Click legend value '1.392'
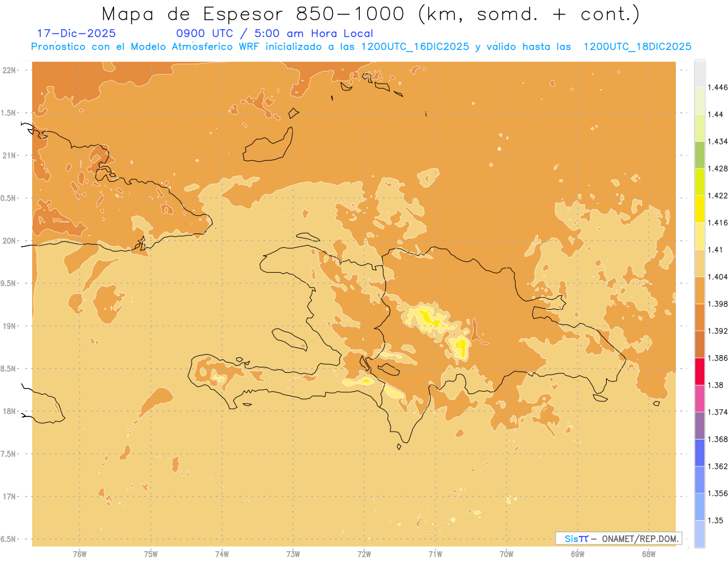728x562 pixels. (717, 331)
